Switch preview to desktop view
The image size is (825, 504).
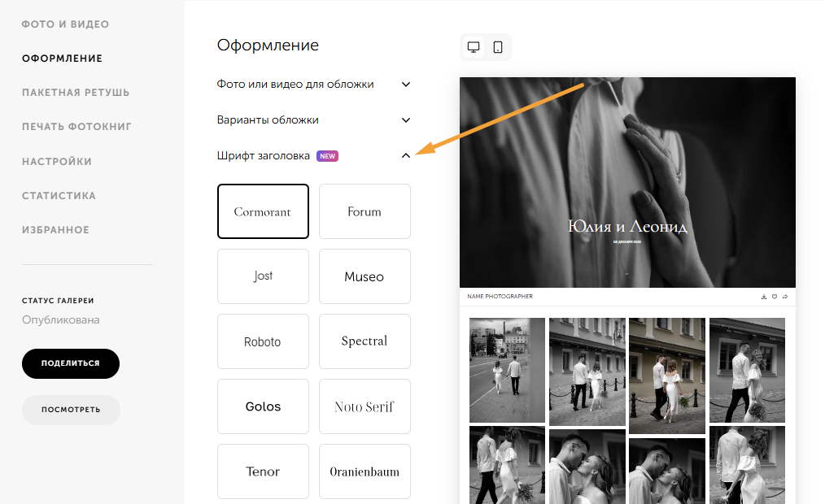[x=474, y=47]
